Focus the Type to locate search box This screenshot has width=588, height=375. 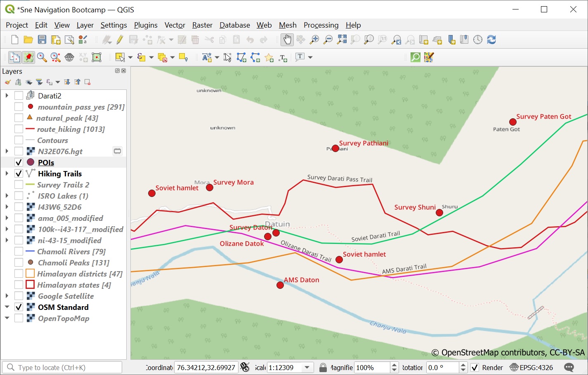pos(62,368)
